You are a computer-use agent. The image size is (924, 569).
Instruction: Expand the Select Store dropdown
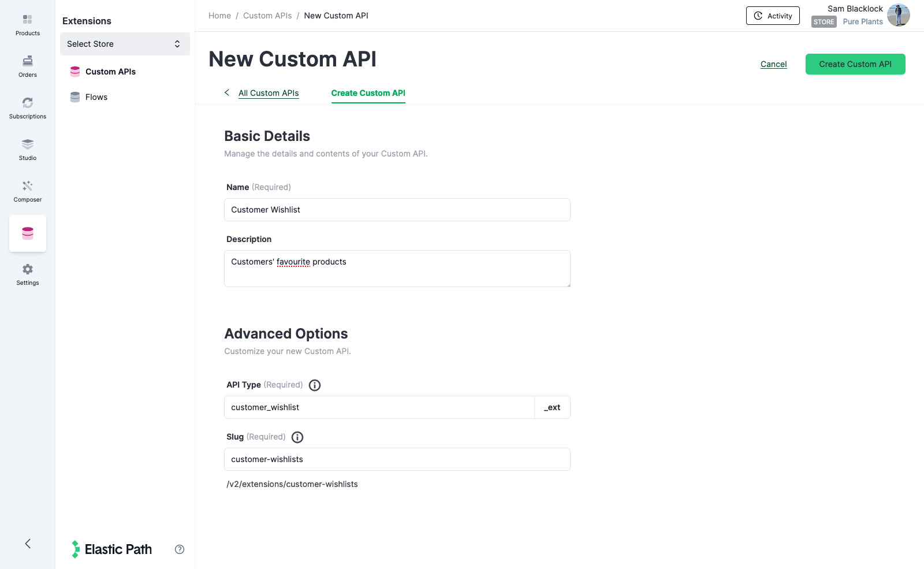coord(125,44)
